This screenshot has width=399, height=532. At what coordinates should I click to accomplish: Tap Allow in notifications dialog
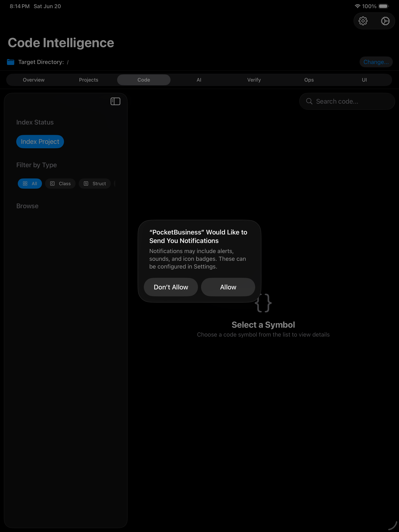228,287
